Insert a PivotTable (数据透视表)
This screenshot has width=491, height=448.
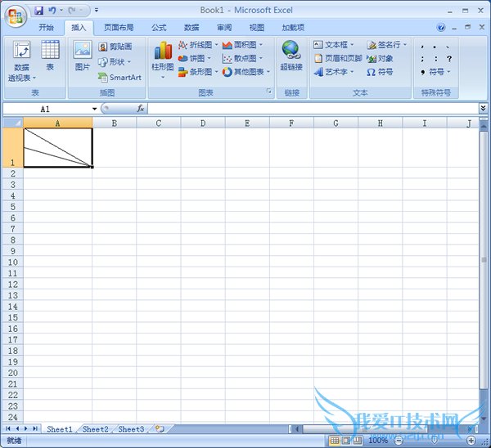tap(21, 61)
